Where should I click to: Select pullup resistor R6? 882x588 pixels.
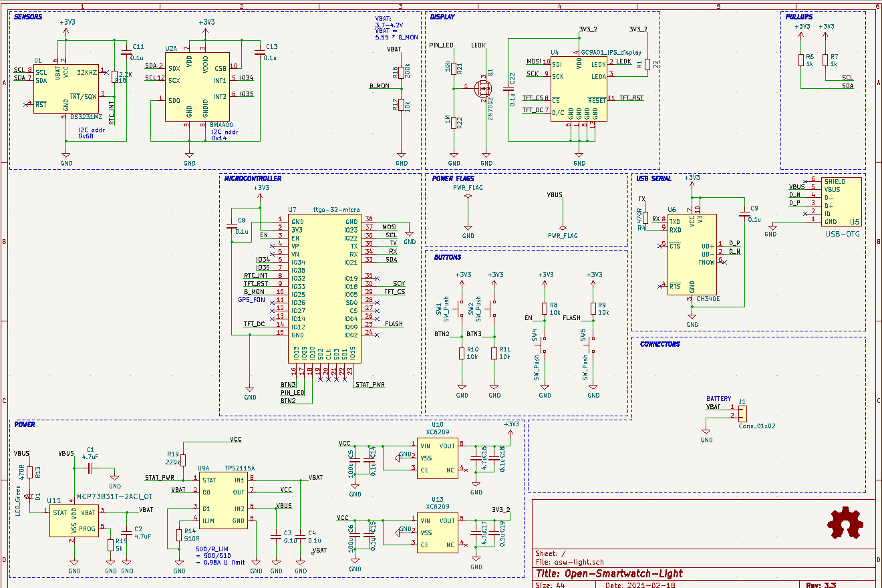pyautogui.click(x=801, y=59)
